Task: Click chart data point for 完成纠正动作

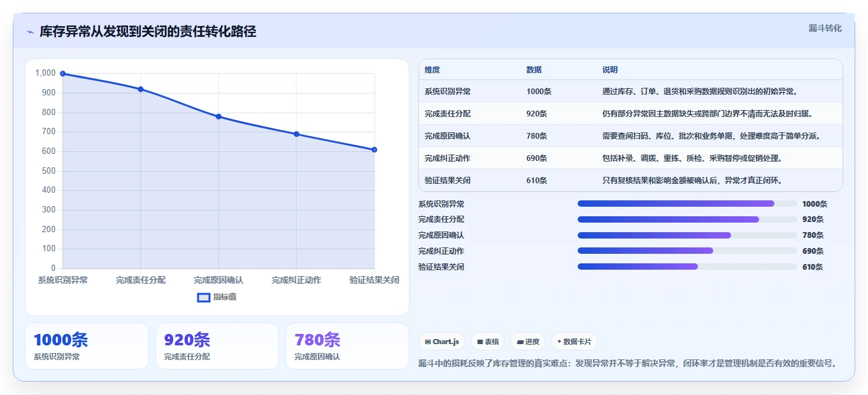Action: 297,134
